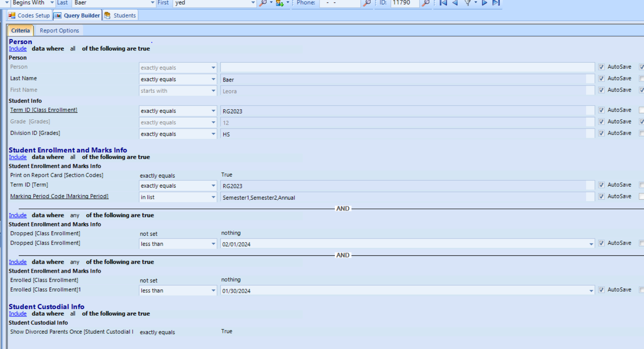This screenshot has height=349, width=644.
Task: Click the 'Student Custodial Info' blue section heading
Action: (47, 307)
